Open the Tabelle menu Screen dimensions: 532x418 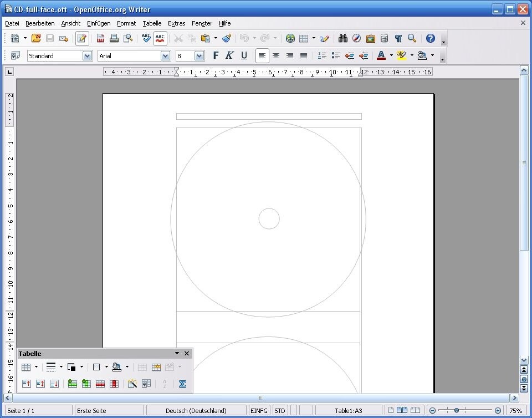tap(152, 23)
